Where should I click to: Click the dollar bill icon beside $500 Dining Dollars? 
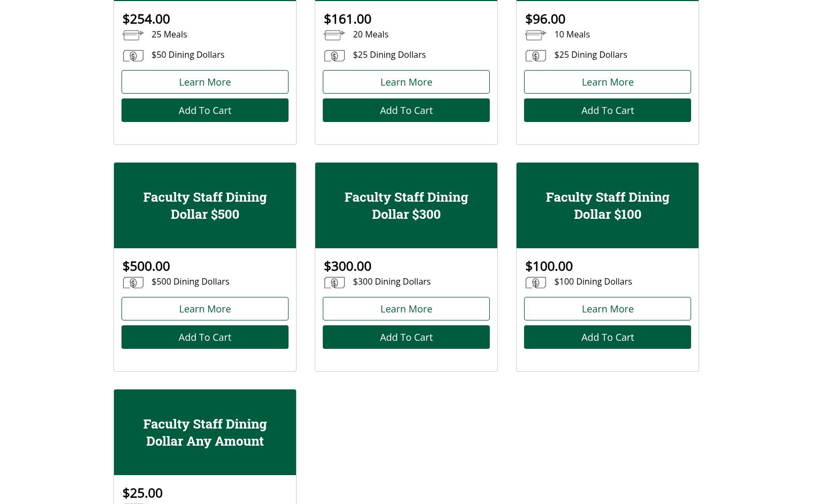pyautogui.click(x=133, y=282)
